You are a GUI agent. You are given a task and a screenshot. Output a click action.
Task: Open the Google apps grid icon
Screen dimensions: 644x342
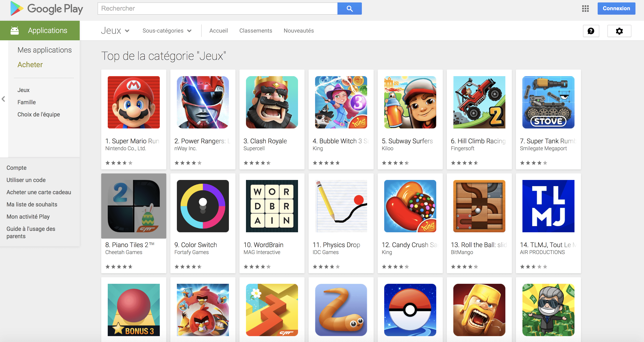pyautogui.click(x=585, y=9)
